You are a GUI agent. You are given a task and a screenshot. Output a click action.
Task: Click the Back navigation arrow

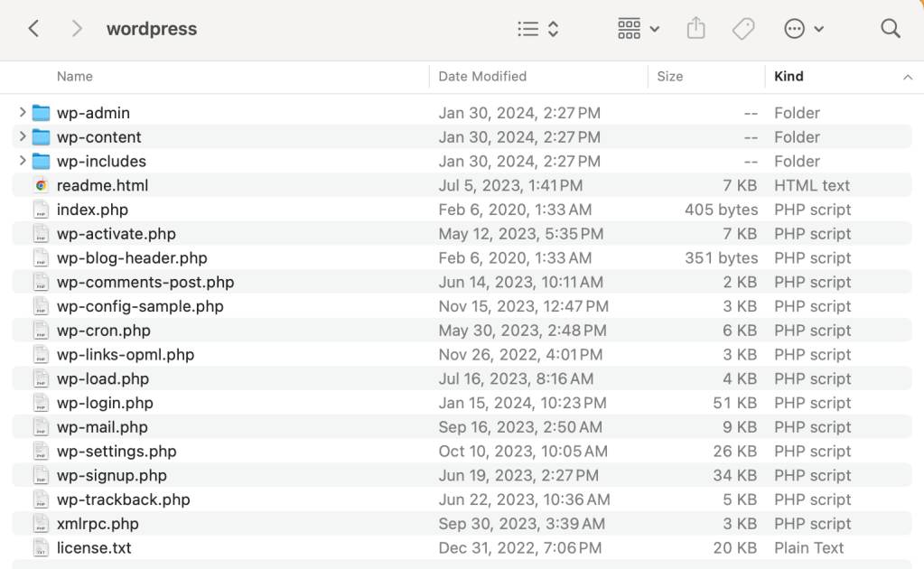33,29
